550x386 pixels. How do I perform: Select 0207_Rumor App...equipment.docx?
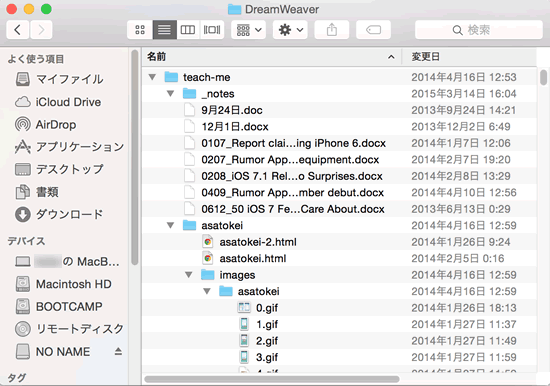click(340, 160)
